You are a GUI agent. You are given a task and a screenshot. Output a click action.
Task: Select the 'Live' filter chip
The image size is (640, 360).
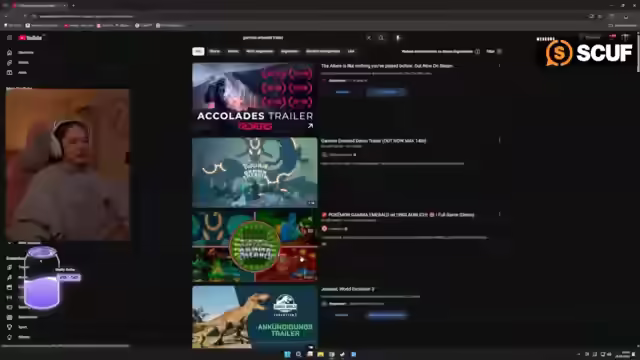[x=351, y=51]
